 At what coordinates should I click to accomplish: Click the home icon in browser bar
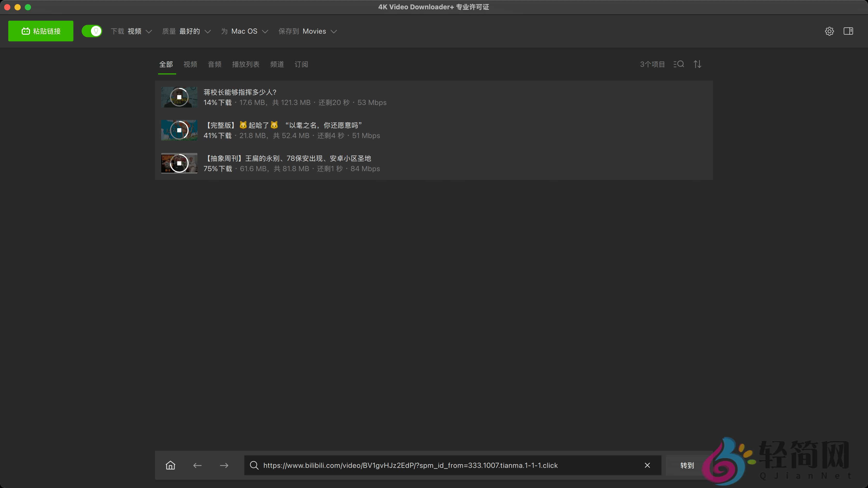pos(170,465)
